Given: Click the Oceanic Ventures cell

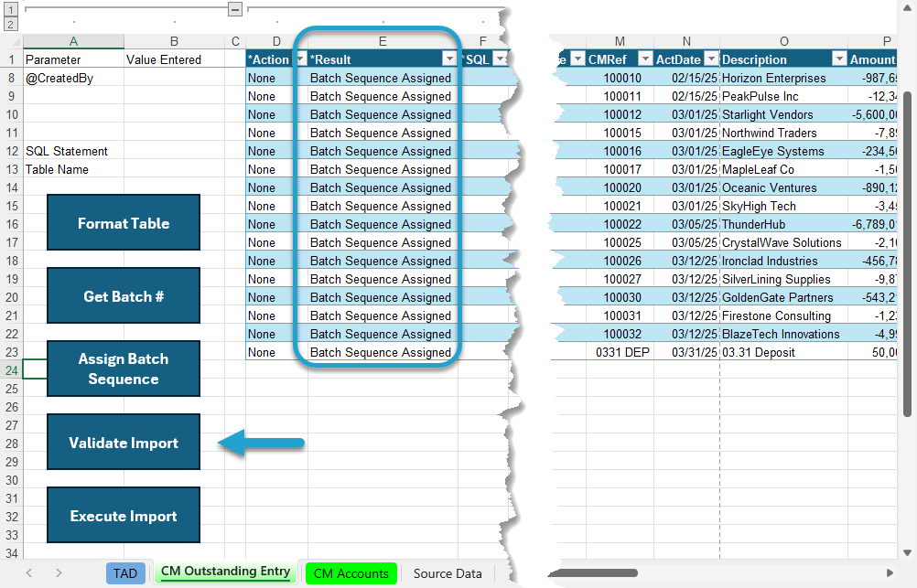Looking at the screenshot, I should pyautogui.click(x=783, y=187).
